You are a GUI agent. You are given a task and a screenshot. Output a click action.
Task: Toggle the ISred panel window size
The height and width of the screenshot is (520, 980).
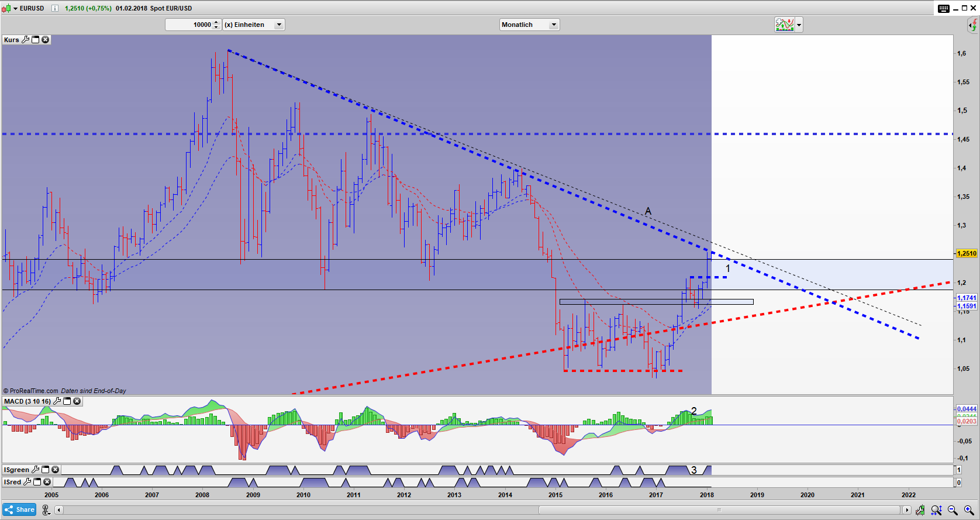(37, 482)
